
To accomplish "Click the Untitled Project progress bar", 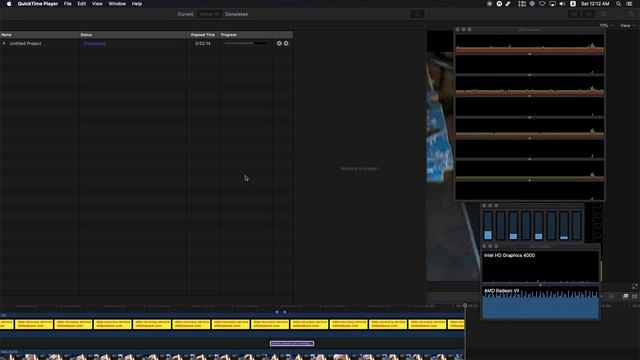I will (x=247, y=43).
